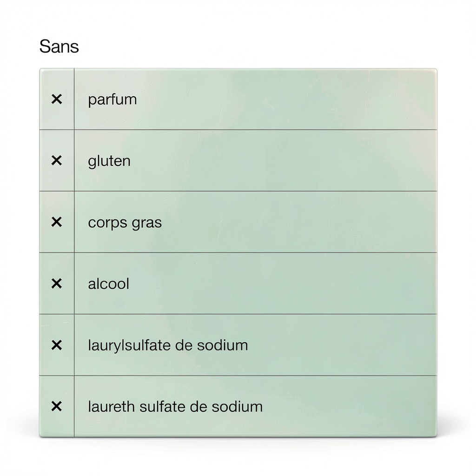This screenshot has width=476, height=476.
Task: Select the "laurylsulfate de sodium" label
Action: 168,345
